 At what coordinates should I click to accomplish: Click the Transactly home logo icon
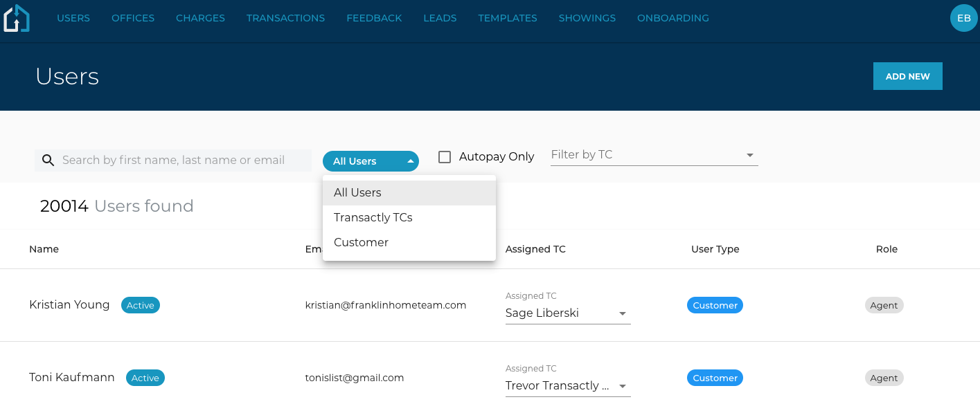pyautogui.click(x=17, y=19)
